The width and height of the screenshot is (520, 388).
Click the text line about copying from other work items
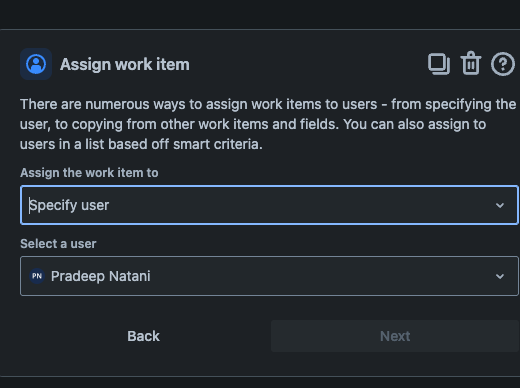(x=253, y=124)
